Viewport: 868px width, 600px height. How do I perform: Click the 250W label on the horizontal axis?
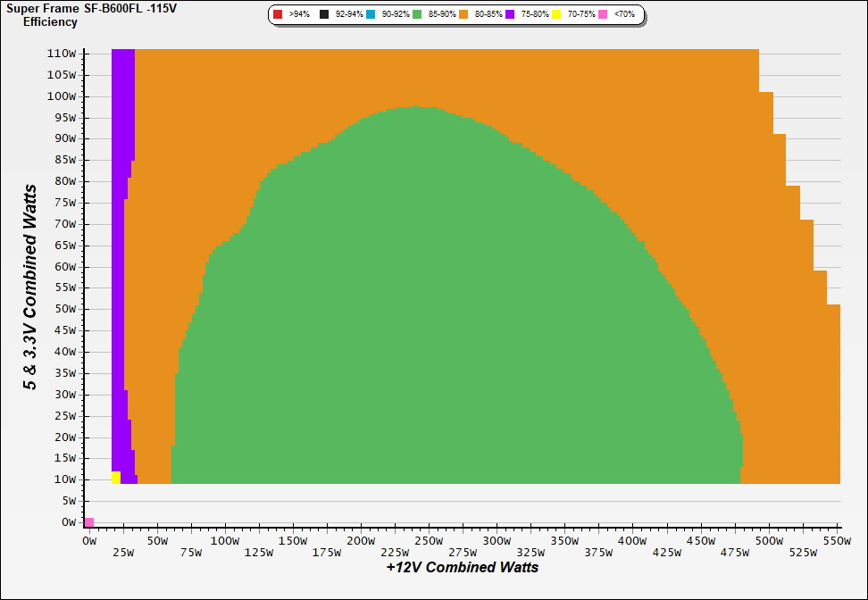[429, 541]
